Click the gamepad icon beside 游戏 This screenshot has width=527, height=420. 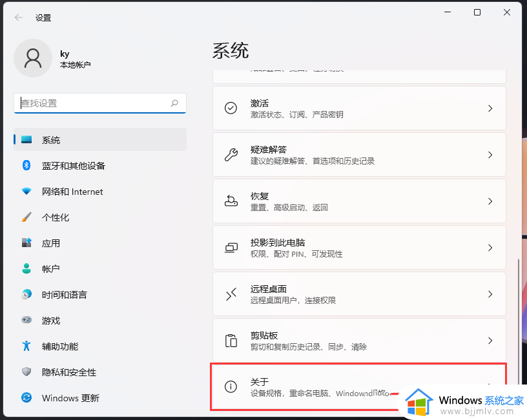point(26,319)
